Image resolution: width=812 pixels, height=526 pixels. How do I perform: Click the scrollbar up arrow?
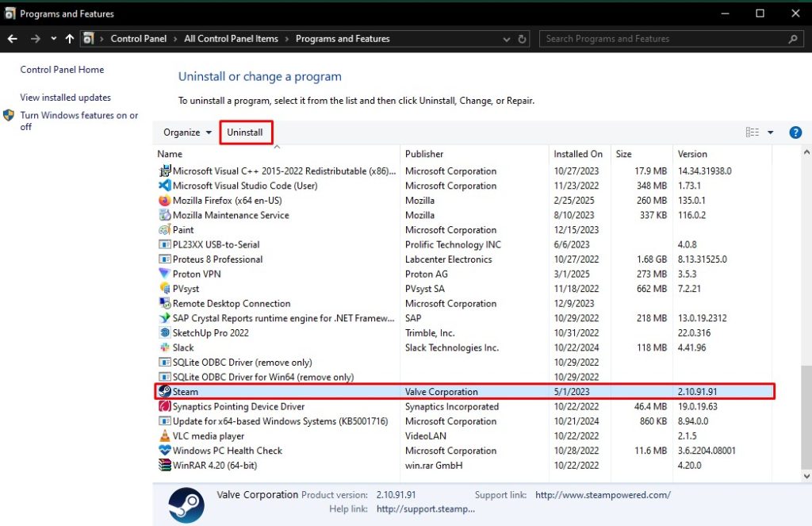806,152
